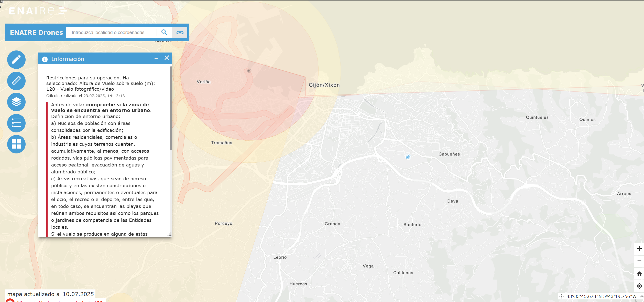Toggle the coordinate capture crosshair
The width and height of the screenshot is (644, 302).
[561, 296]
